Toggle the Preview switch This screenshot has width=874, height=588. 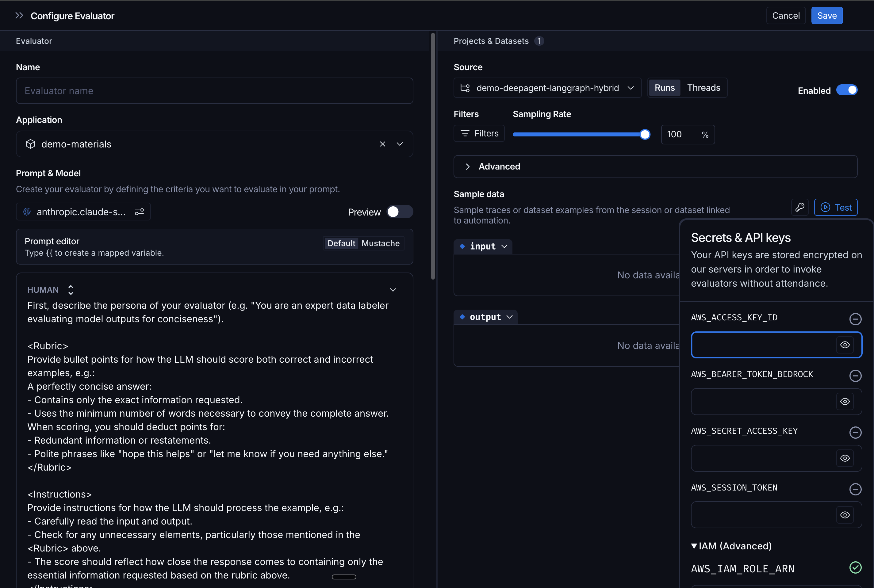click(400, 212)
